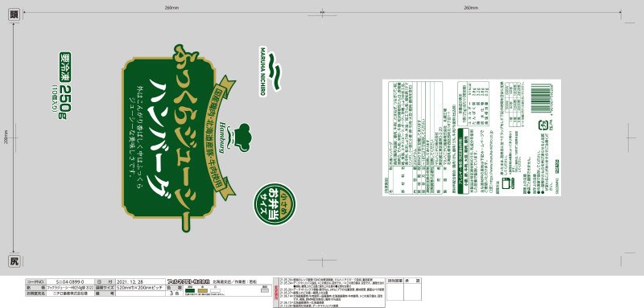Click the 尻 orientation marker box
Viewport: 644px width, 308px height.
click(x=14, y=261)
